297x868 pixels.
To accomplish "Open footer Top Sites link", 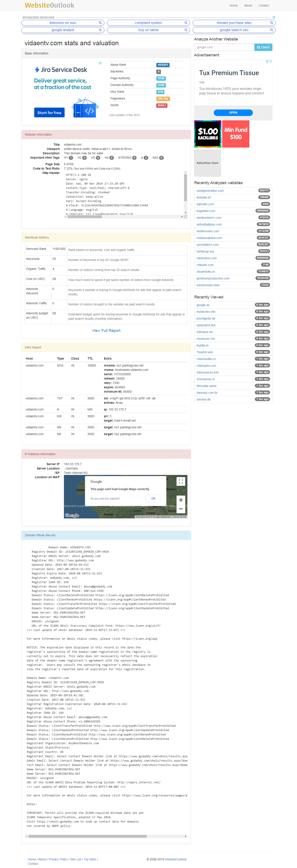I will coord(90,859).
